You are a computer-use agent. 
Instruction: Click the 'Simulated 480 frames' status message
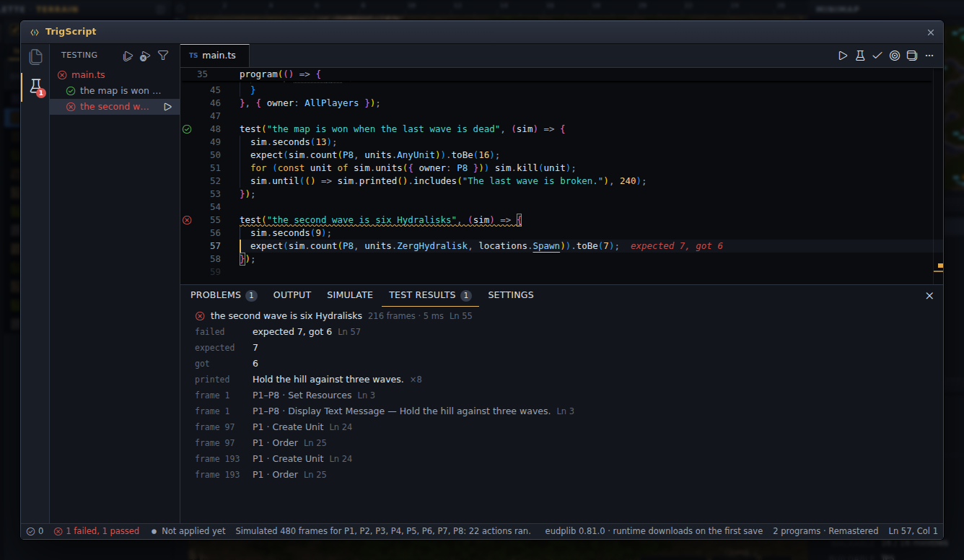pyautogui.click(x=383, y=531)
